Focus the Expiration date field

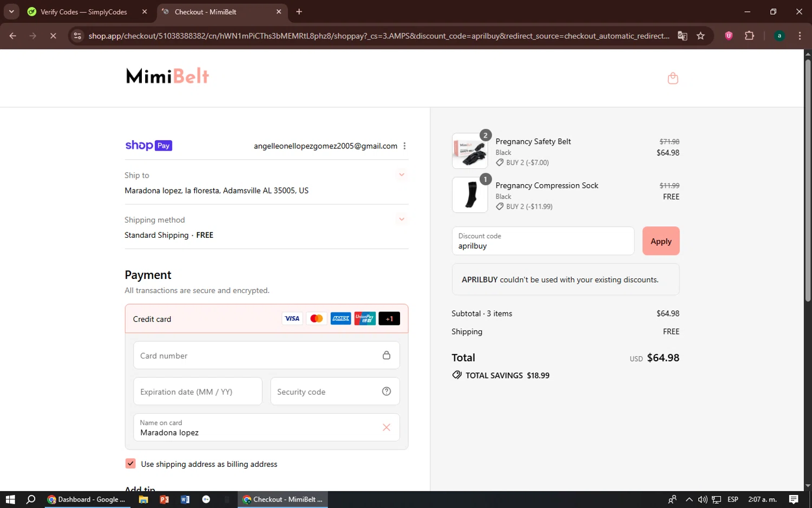198,392
